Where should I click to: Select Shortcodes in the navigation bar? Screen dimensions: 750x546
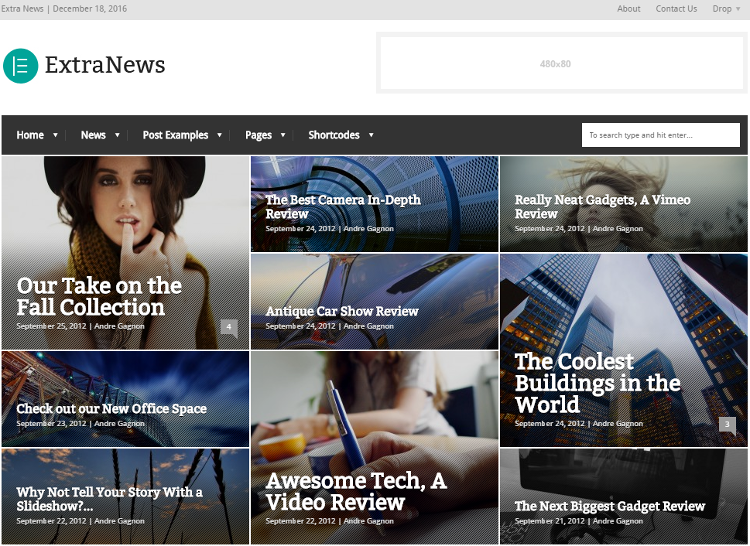coord(334,135)
